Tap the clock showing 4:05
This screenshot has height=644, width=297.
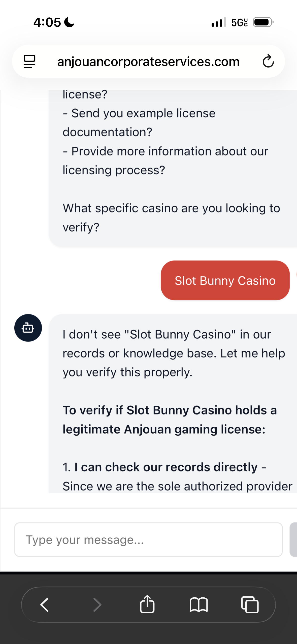point(48,22)
